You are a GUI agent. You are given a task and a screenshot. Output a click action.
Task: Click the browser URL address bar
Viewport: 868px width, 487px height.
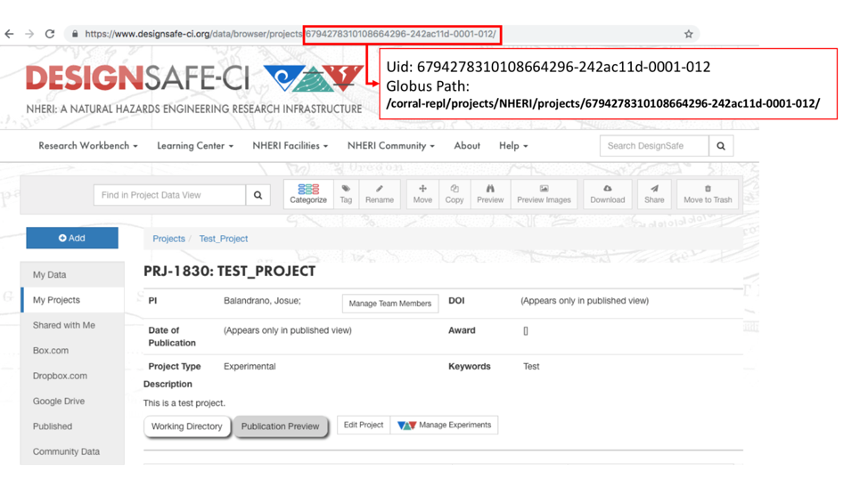point(382,34)
